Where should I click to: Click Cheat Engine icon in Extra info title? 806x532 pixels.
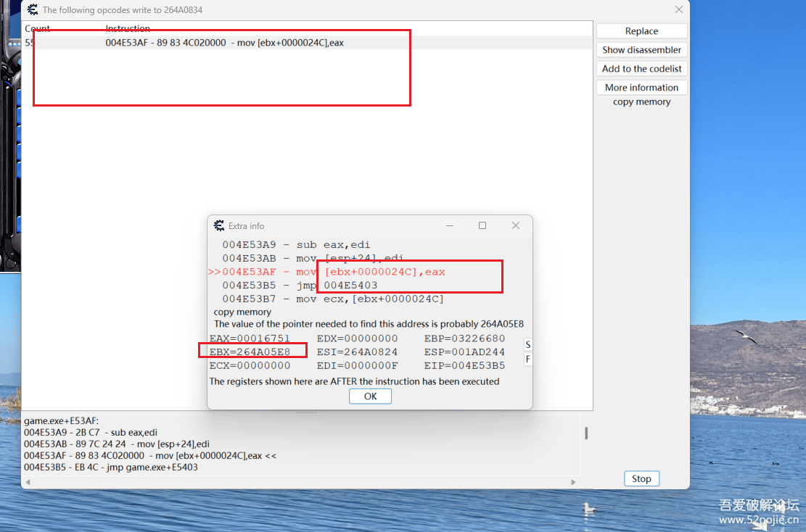pyautogui.click(x=219, y=225)
